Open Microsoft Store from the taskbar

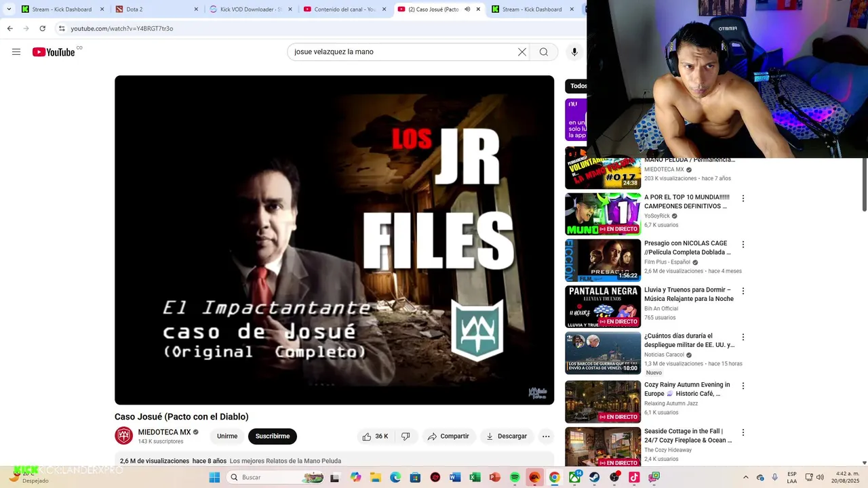coord(415,477)
